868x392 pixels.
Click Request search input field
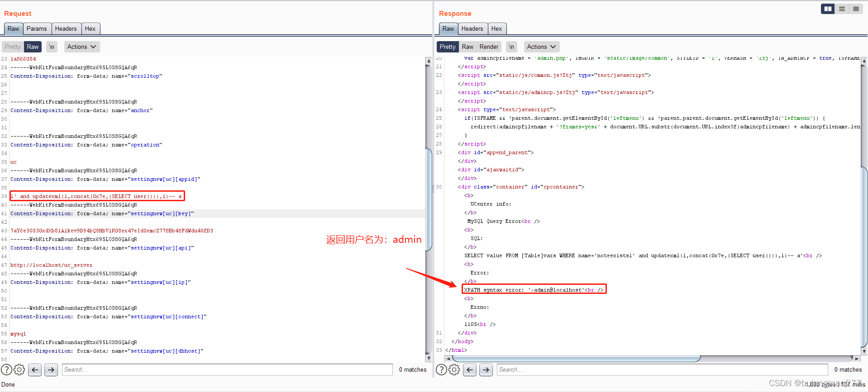[x=227, y=370]
